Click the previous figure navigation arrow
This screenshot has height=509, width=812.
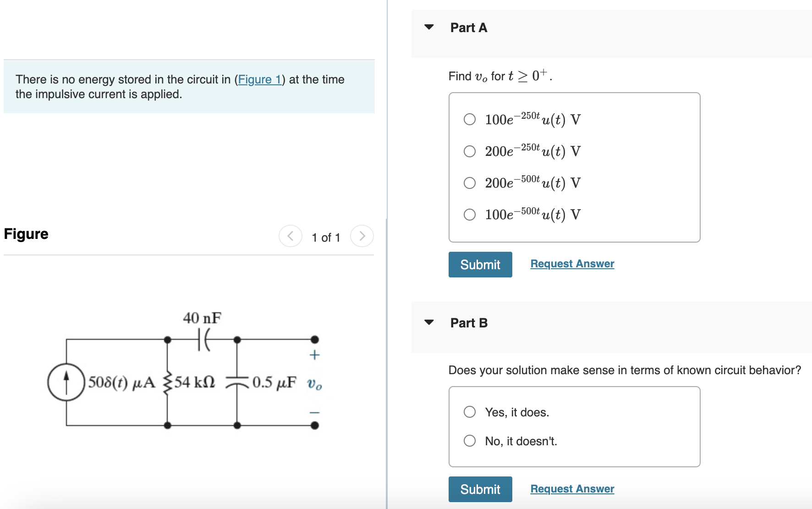290,236
